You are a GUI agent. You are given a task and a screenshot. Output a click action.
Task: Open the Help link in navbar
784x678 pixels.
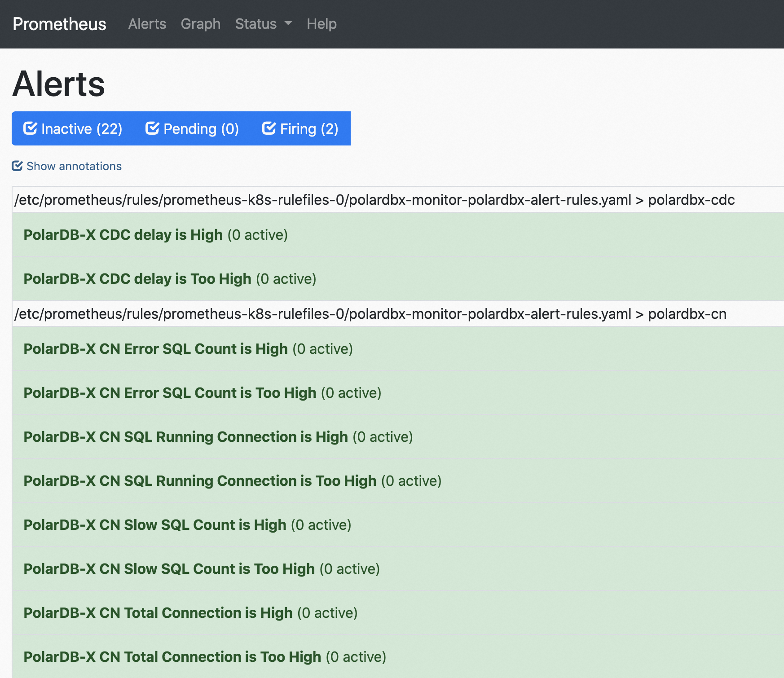[x=322, y=24]
